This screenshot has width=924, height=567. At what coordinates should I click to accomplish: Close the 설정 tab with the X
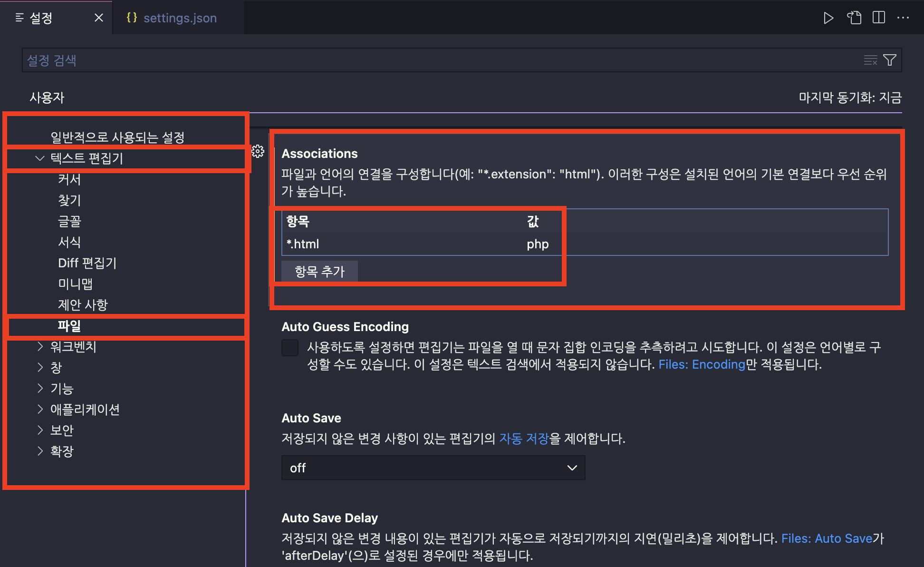tap(99, 18)
